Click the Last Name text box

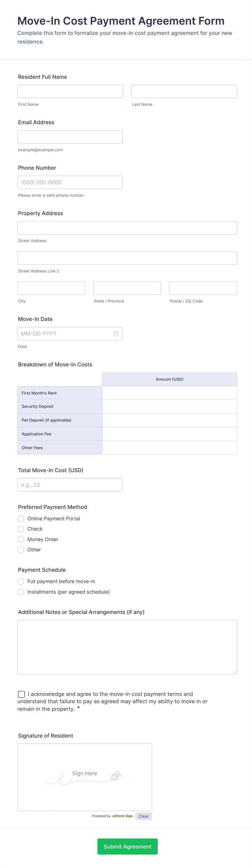click(184, 91)
